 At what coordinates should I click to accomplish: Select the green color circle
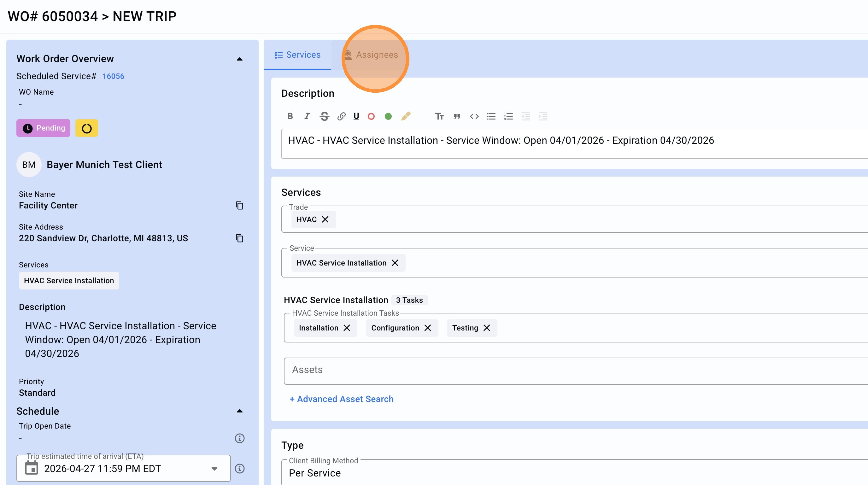pos(388,116)
